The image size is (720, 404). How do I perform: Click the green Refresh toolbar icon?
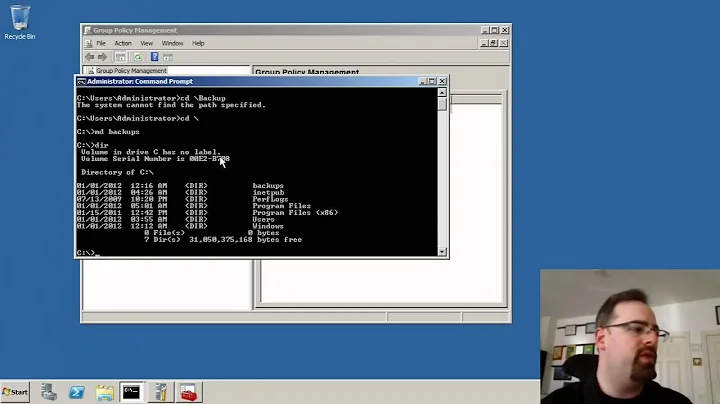click(x=138, y=57)
